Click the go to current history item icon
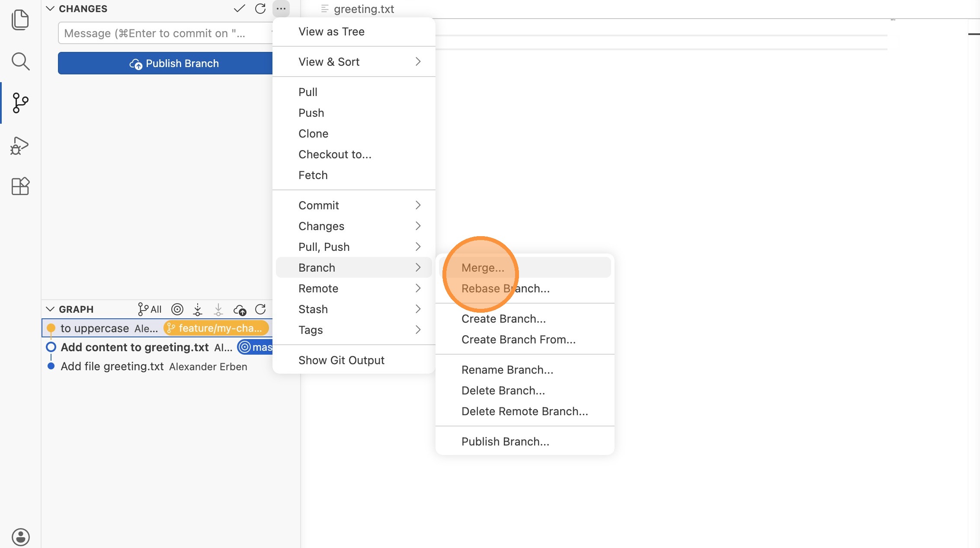 pos(177,309)
